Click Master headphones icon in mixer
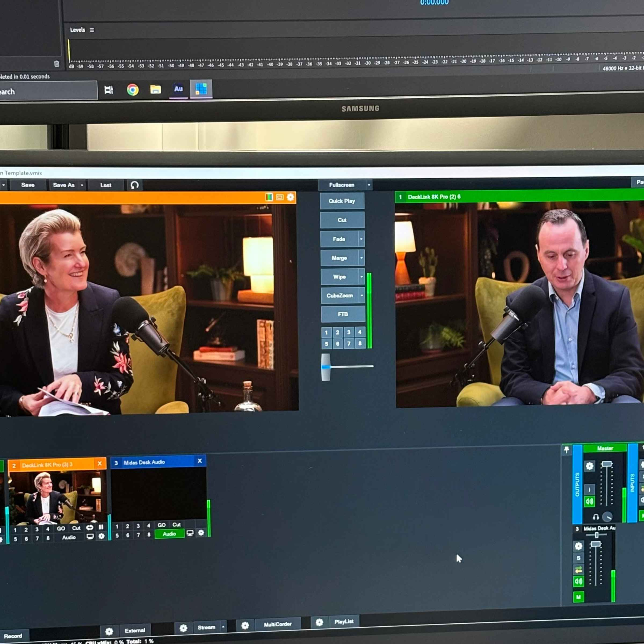The height and width of the screenshot is (644, 644). tap(596, 517)
